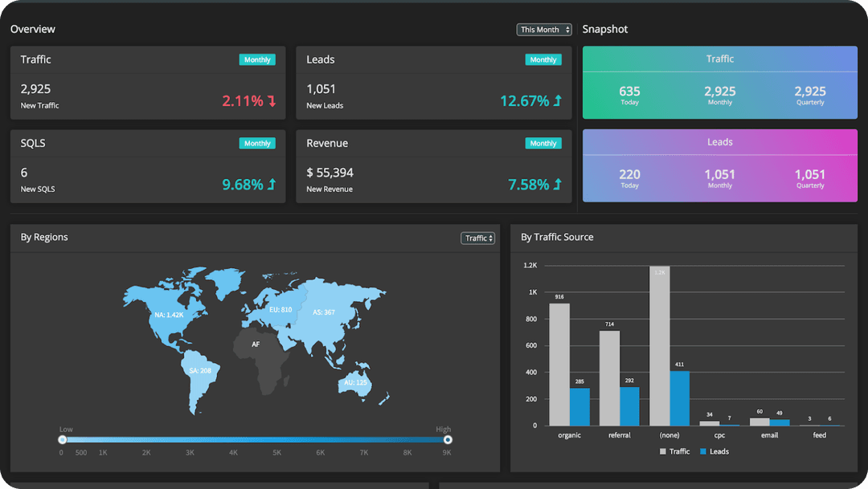Click the New SQLS label
The height and width of the screenshot is (489, 868).
point(38,189)
